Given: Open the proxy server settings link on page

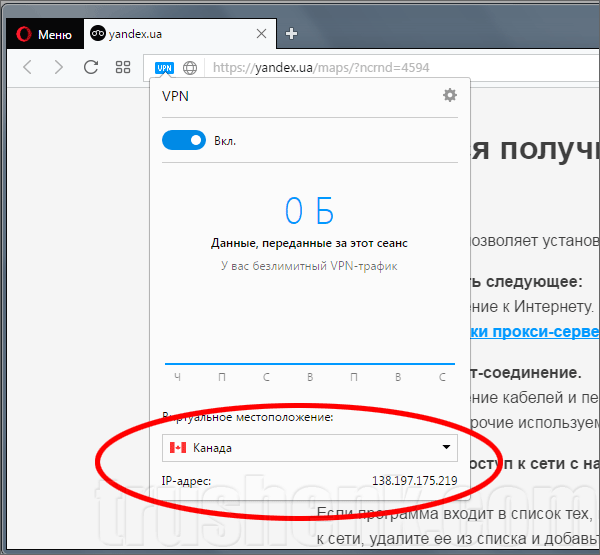Looking at the screenshot, I should 535,332.
